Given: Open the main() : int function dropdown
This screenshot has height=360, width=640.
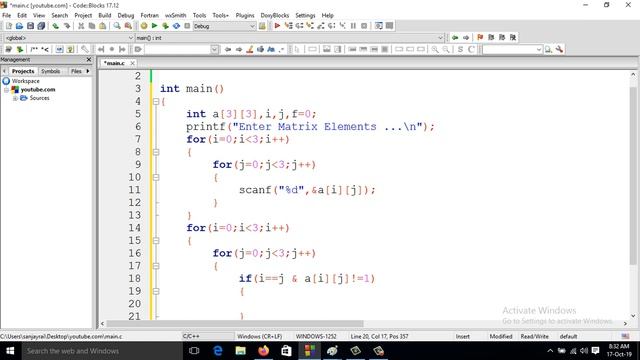Looking at the screenshot, I should [x=440, y=38].
